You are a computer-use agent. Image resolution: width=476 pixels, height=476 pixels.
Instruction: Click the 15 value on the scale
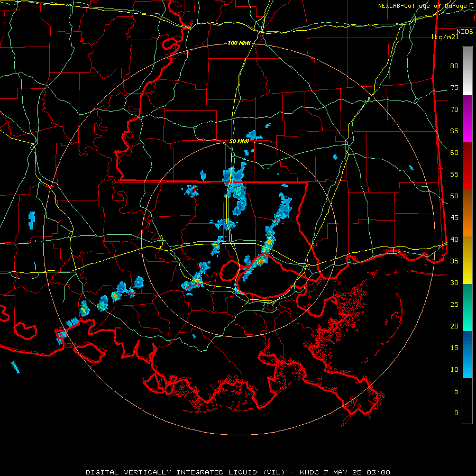tap(454, 348)
